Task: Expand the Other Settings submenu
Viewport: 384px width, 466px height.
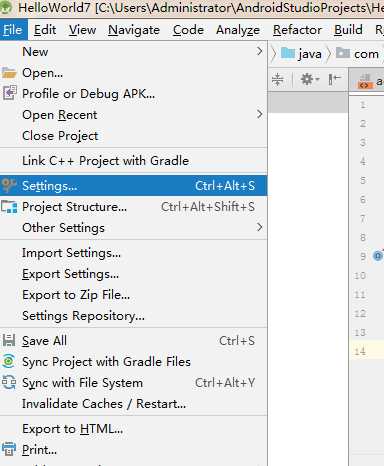Action: (260, 227)
